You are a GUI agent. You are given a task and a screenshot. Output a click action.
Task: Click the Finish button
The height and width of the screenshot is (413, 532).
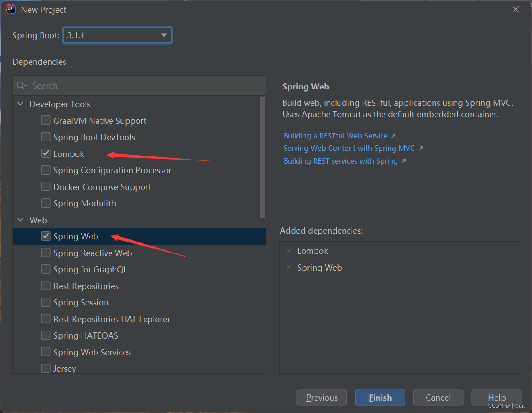pyautogui.click(x=380, y=398)
